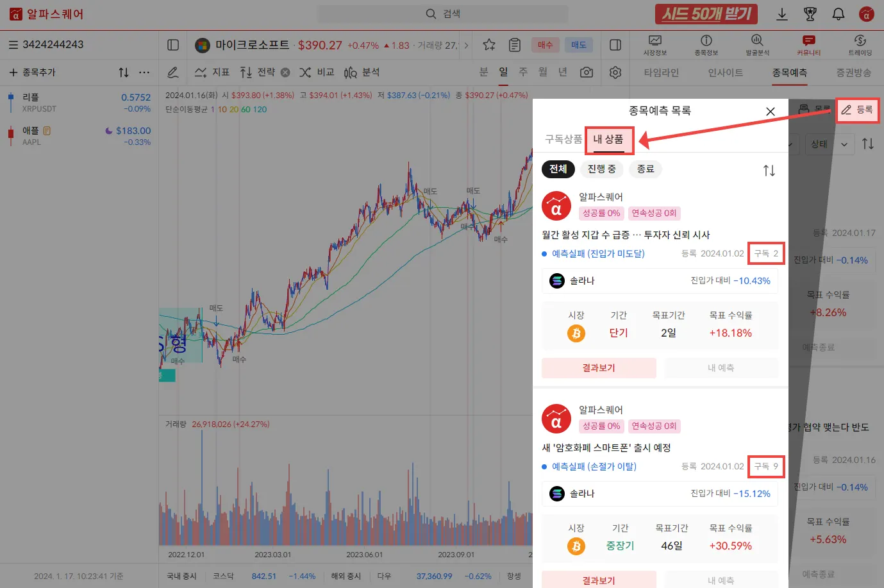Click 결과보기 on the 월간 활성 지갑 card
Image resolution: width=884 pixels, height=588 pixels.
599,368
